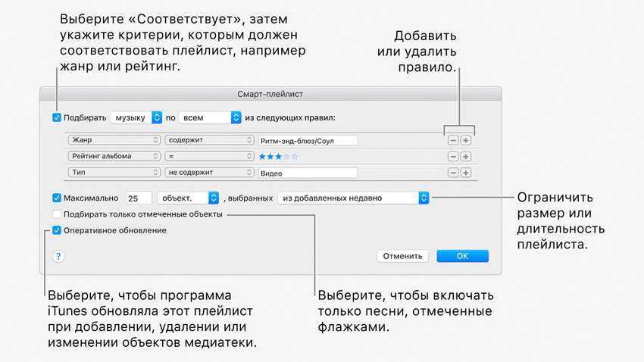Click the Ритм-энд-блюз/Соул text field
Screen dimensions: 644x362
[x=307, y=140]
